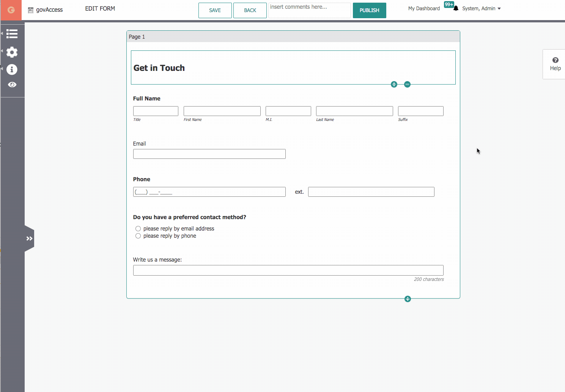Click the '200 characters' counter text
The image size is (565, 392).
429,279
